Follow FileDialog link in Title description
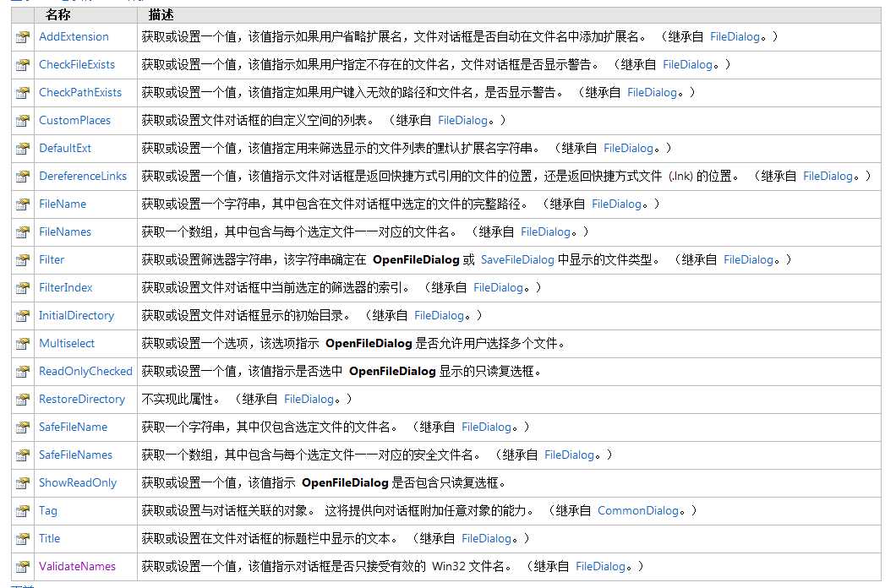Image resolution: width=896 pixels, height=588 pixels. tap(486, 540)
